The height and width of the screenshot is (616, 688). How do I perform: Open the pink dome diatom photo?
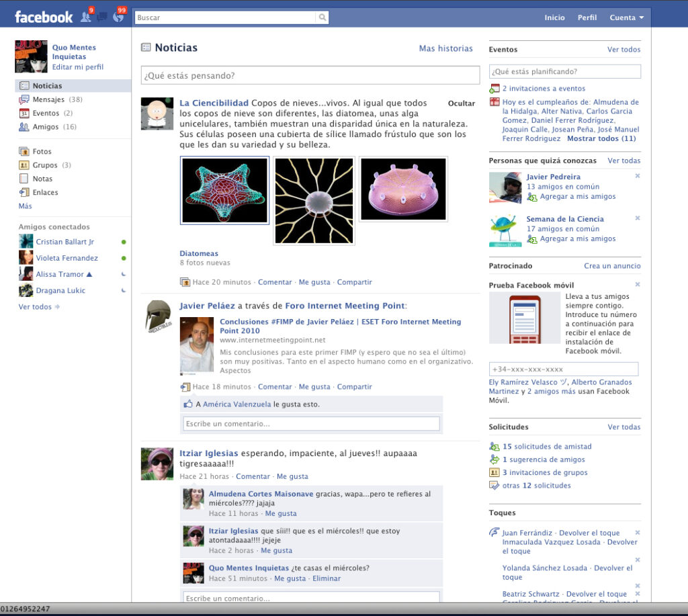coord(403,189)
